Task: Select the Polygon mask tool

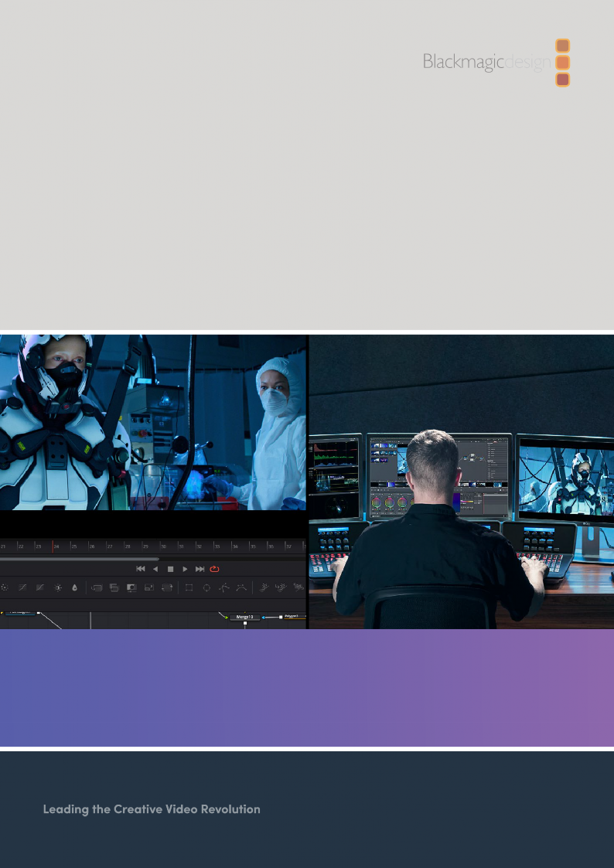Action: point(224,588)
